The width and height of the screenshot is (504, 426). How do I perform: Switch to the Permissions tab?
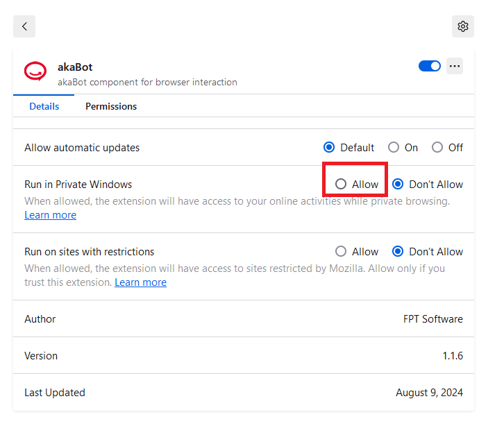click(x=111, y=106)
